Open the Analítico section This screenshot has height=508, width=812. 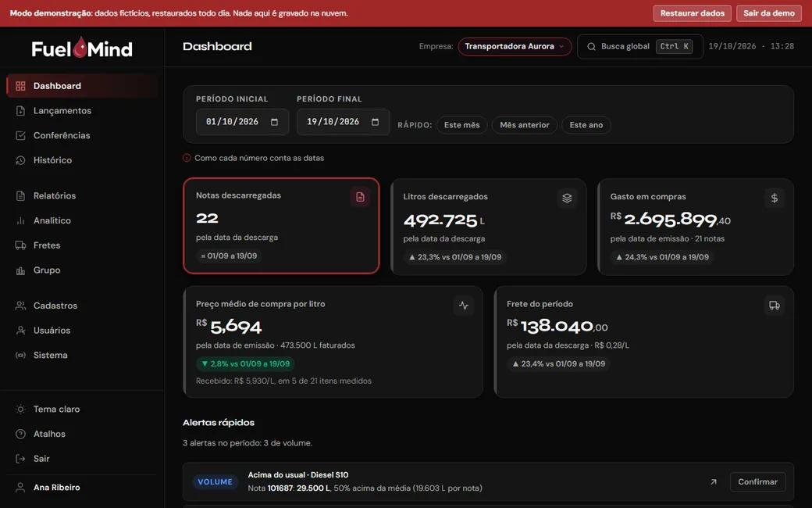[x=82, y=221]
